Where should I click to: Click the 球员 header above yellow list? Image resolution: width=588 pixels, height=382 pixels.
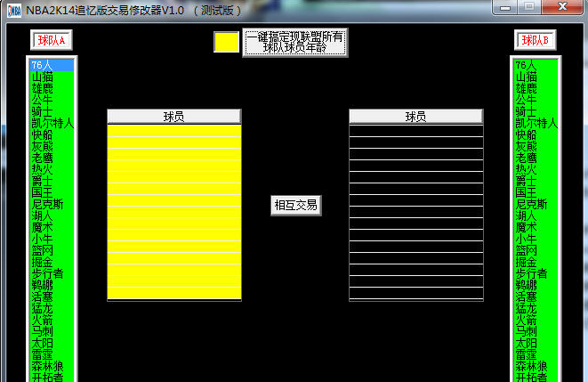[174, 117]
